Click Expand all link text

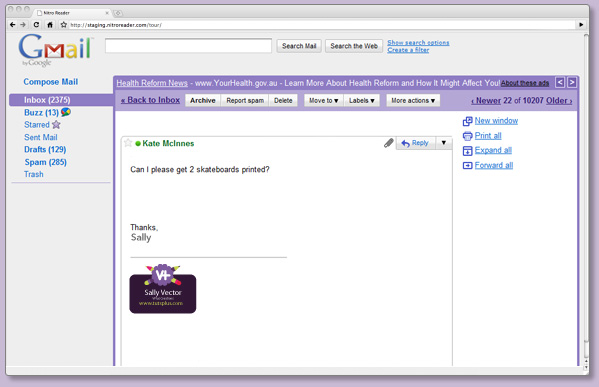tap(493, 150)
